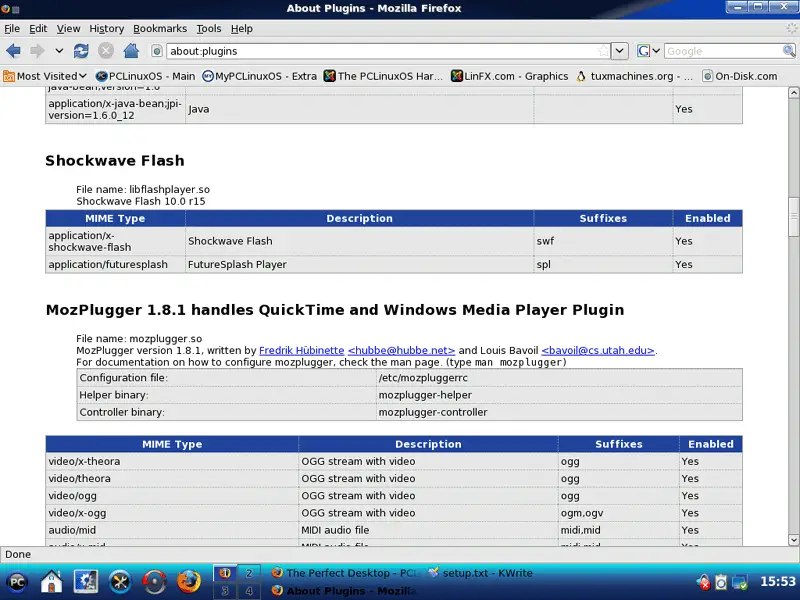Viewport: 800px width, 600px height.
Task: Open the LinFX.com - Graphics bookmark
Action: 509,76
